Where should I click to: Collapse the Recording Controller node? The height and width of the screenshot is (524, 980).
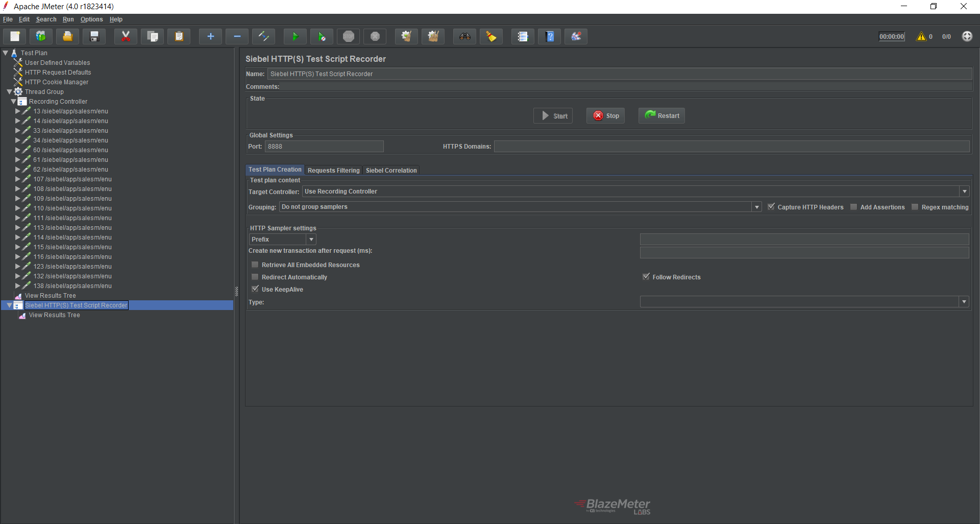click(13, 102)
